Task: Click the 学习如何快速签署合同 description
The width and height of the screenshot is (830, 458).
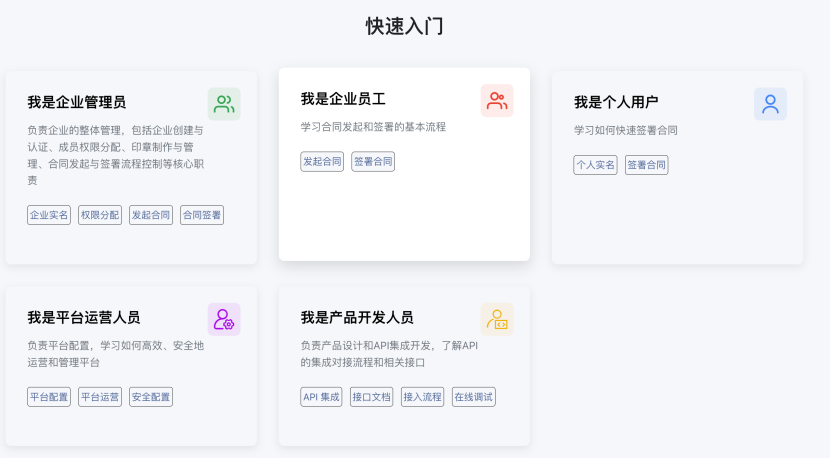Action: (x=626, y=130)
